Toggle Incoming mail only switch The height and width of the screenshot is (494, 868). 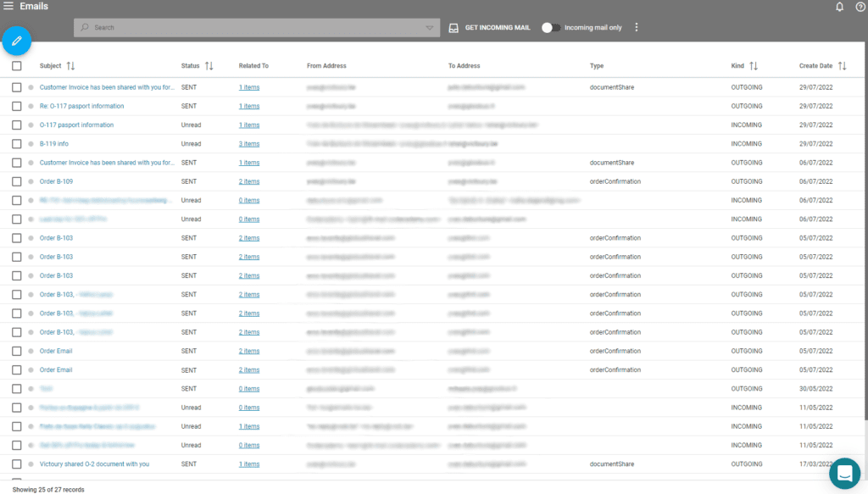(550, 28)
